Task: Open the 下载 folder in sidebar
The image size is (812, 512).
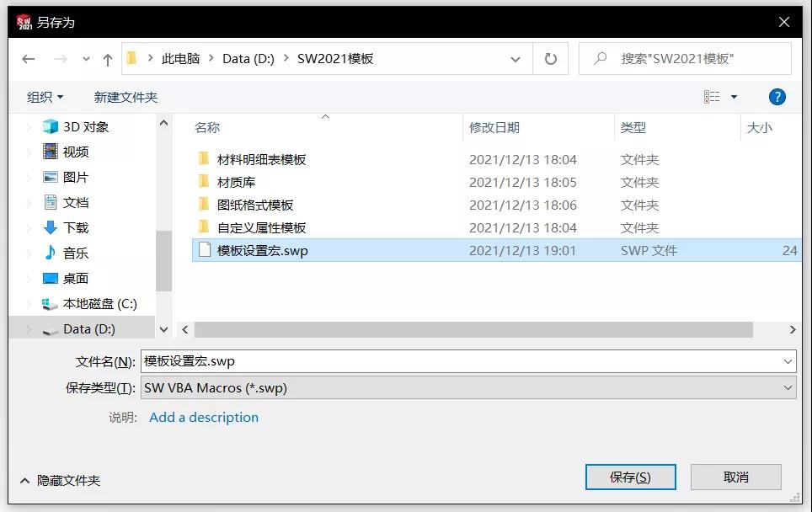Action: point(75,227)
